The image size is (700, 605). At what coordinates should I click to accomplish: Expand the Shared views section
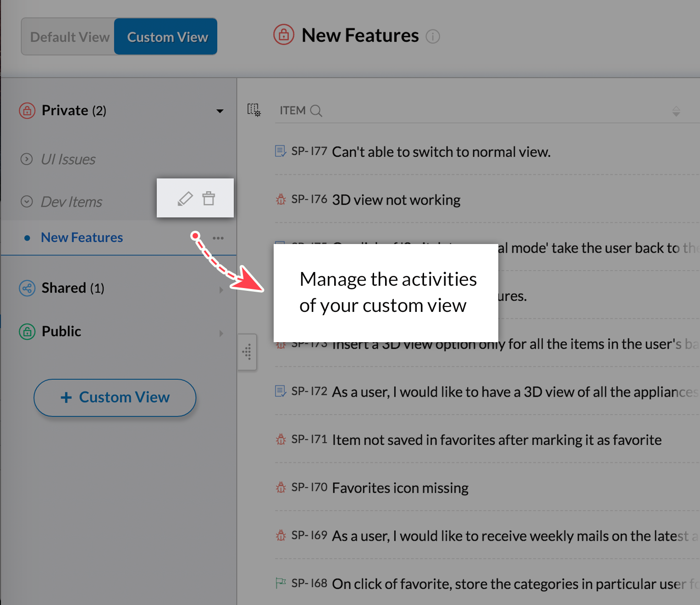[221, 289]
